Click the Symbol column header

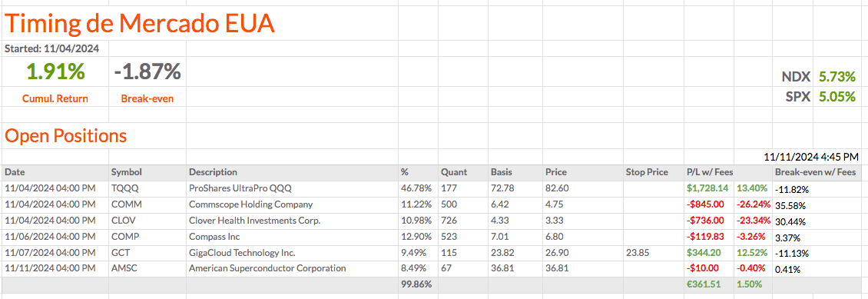tap(147, 172)
